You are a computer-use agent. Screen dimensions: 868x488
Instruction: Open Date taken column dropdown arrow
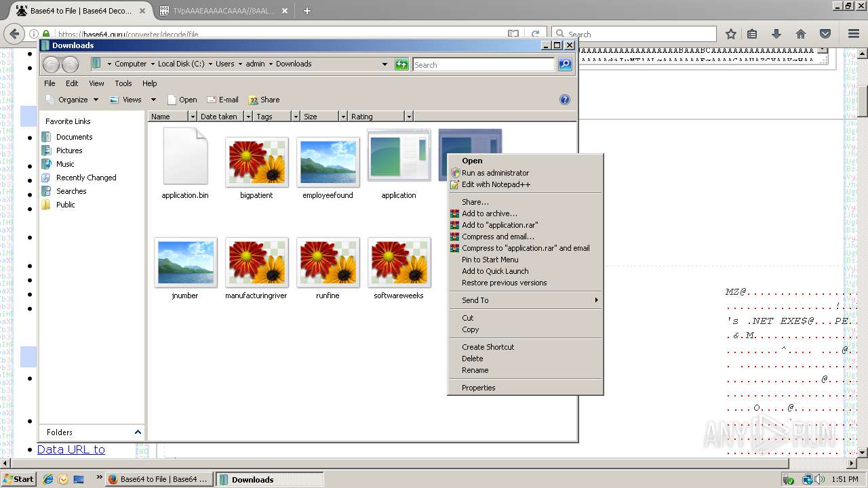point(248,117)
